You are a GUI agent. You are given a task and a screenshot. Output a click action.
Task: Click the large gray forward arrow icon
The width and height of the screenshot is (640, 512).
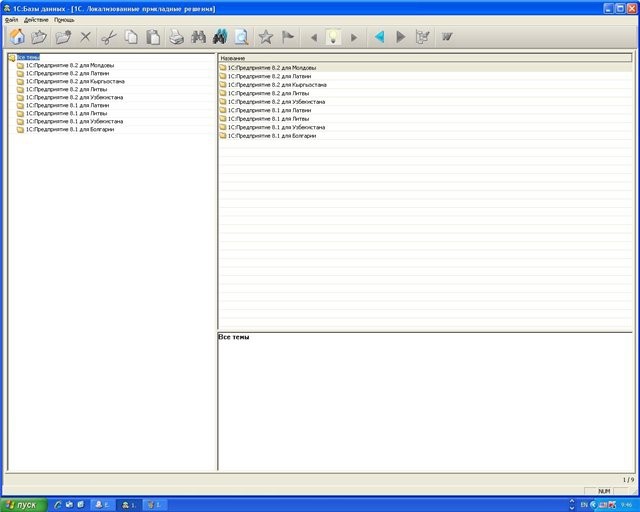click(401, 37)
